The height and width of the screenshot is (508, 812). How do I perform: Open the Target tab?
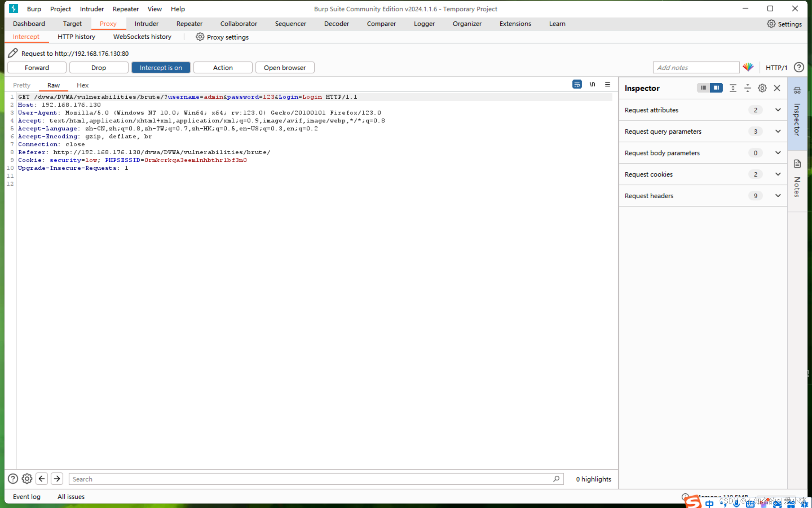[x=72, y=24]
